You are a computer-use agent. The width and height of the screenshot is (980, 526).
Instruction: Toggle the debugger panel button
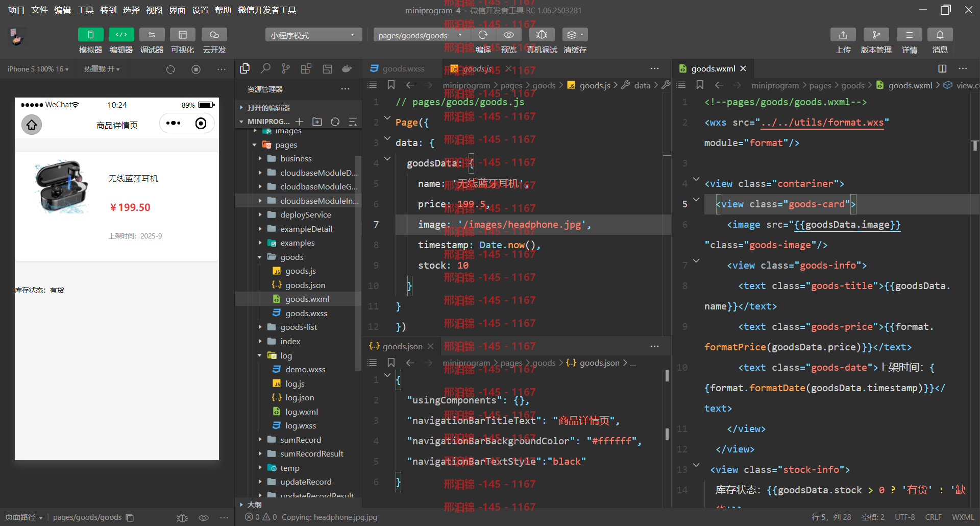pyautogui.click(x=152, y=35)
